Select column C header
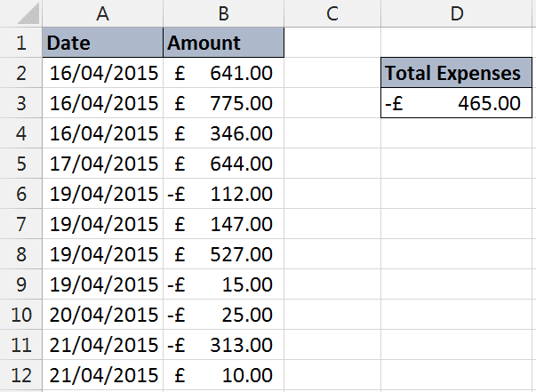The image size is (536, 392). tap(332, 13)
